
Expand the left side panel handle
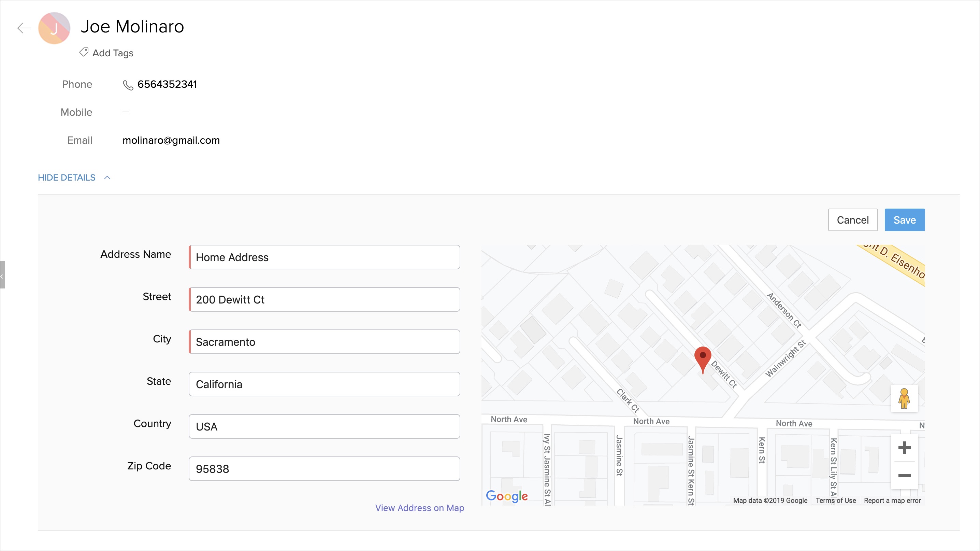[2, 275]
